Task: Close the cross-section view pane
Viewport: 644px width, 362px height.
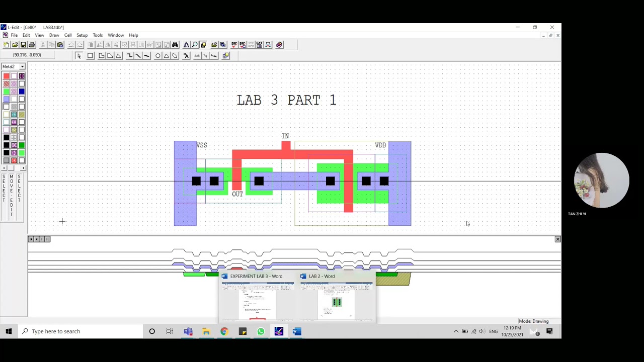Action: tap(557, 239)
